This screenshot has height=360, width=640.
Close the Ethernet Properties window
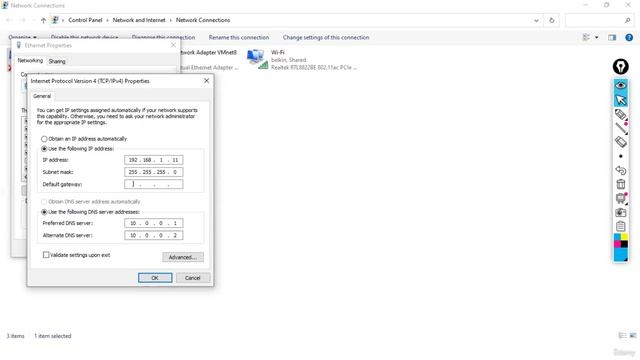173,45
